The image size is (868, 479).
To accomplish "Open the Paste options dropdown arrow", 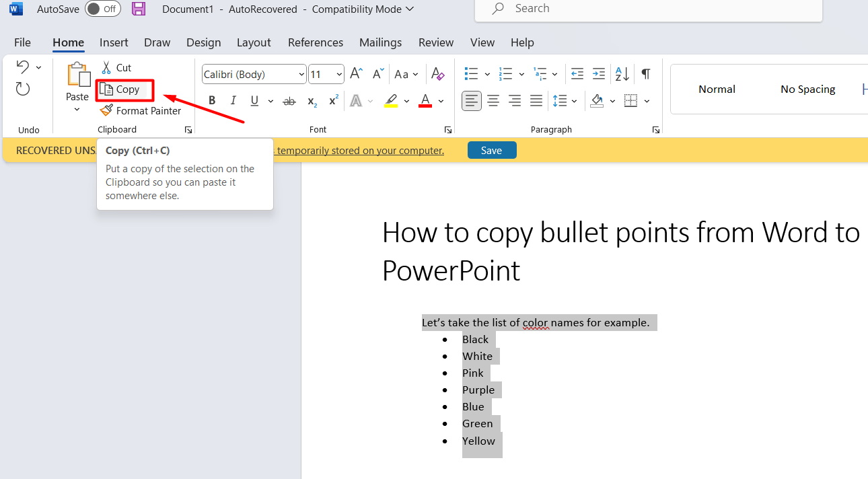I will pos(77,110).
